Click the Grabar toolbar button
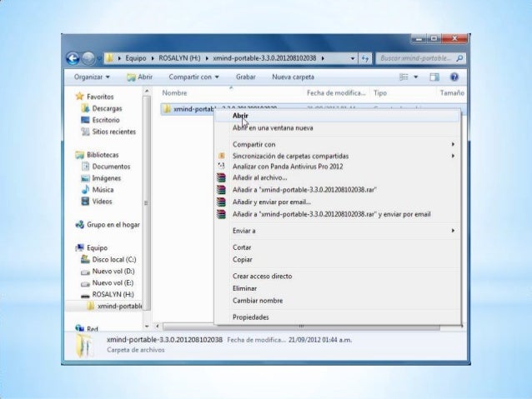 [x=246, y=77]
